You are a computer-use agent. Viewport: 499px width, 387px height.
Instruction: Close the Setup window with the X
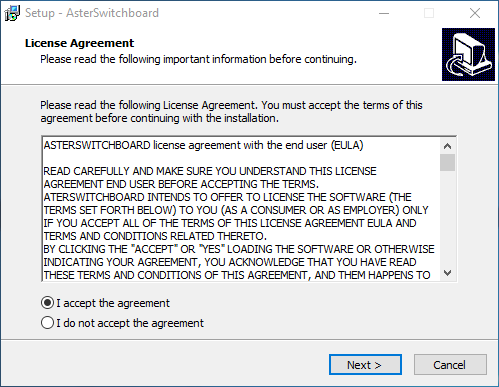tap(475, 13)
